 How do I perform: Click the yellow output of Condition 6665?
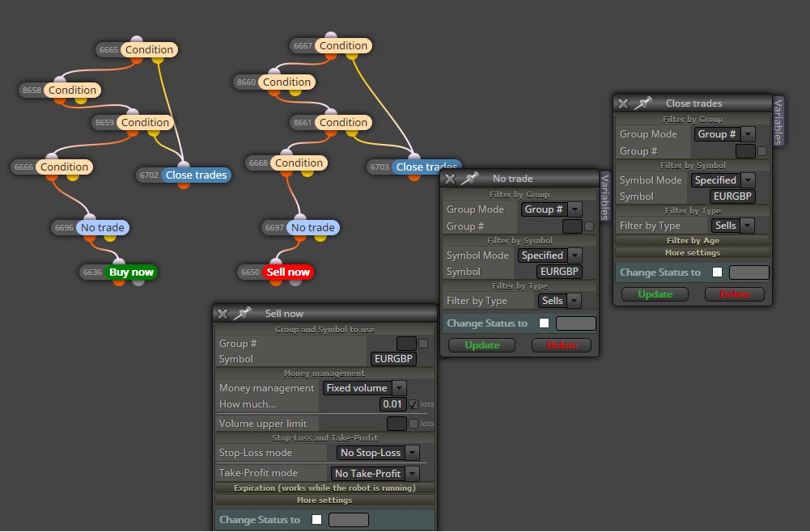[158, 60]
